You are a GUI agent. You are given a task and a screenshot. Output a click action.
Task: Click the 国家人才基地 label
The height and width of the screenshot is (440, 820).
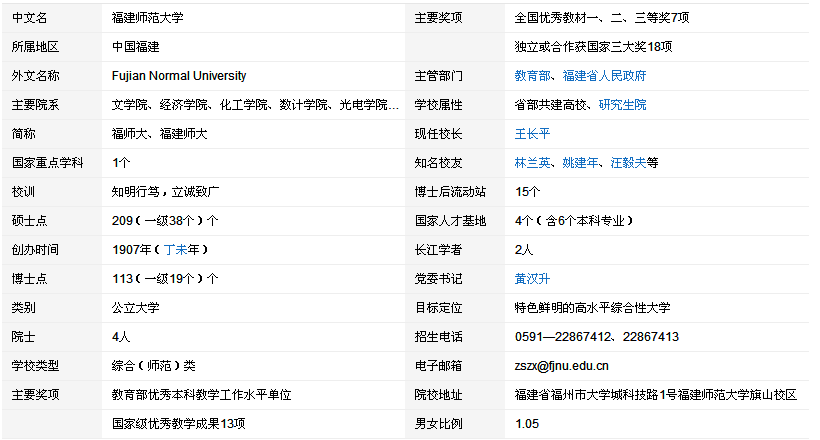pos(451,221)
